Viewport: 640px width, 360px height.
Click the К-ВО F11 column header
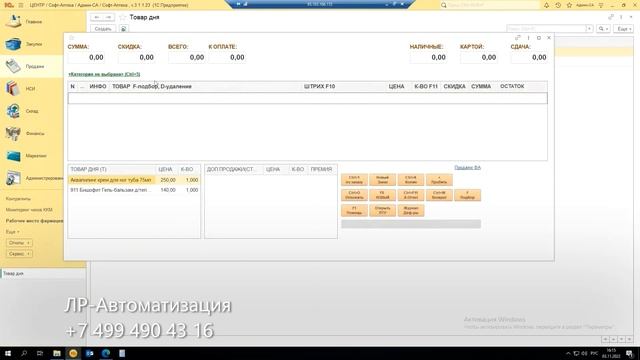pyautogui.click(x=426, y=87)
